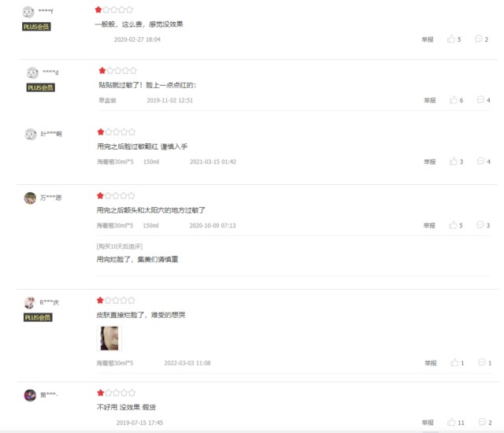504x433 pixels.
Task: Report the 2019-07-15 17:45 review
Action: tap(428, 423)
